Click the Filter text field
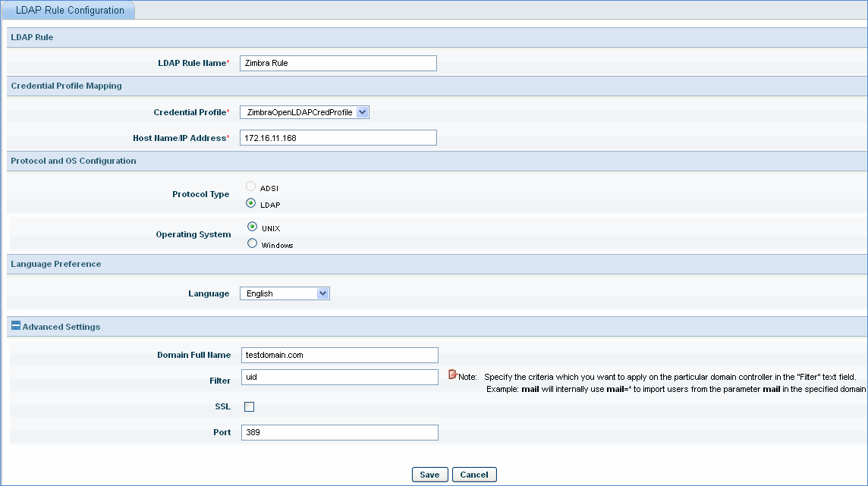This screenshot has width=868, height=486. (x=339, y=378)
